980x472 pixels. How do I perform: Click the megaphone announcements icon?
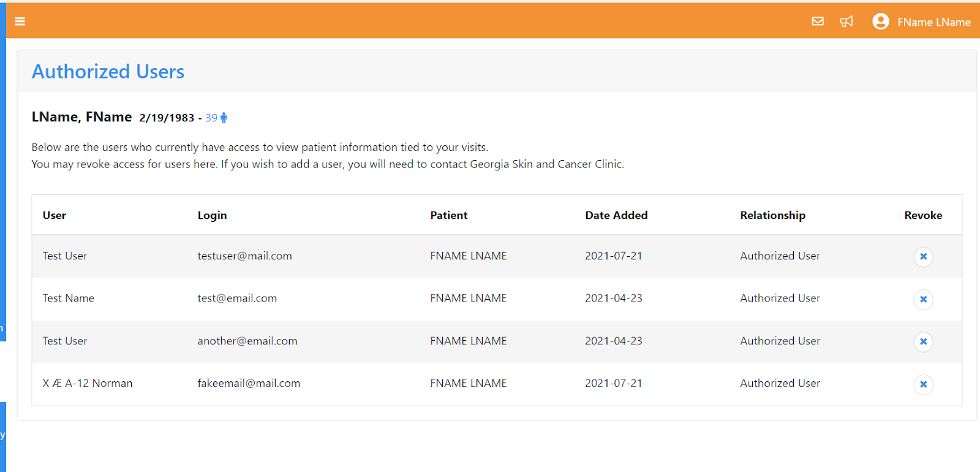pyautogui.click(x=846, y=21)
